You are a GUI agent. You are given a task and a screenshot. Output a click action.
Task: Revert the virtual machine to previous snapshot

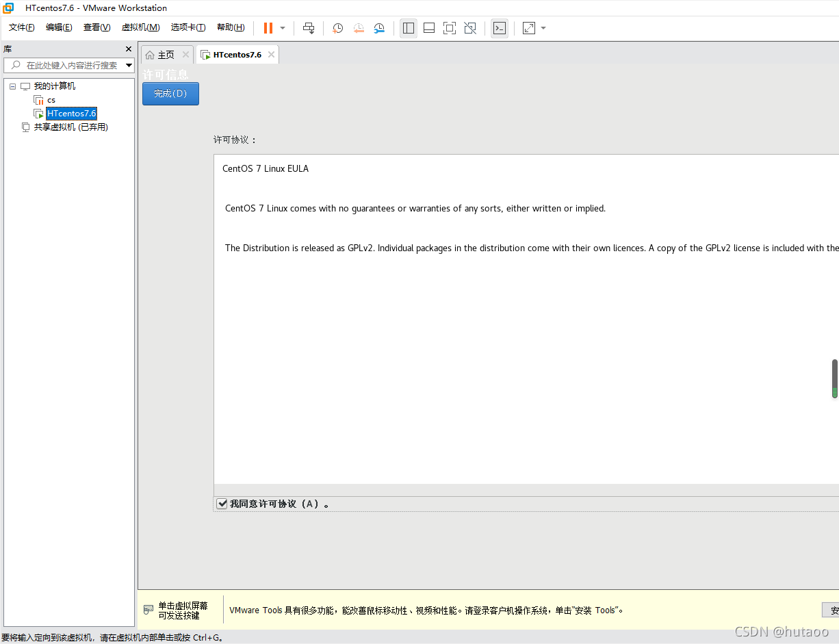coord(359,28)
